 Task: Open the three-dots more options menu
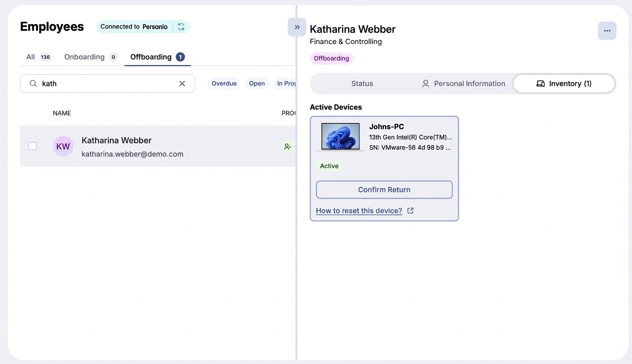[x=607, y=31]
